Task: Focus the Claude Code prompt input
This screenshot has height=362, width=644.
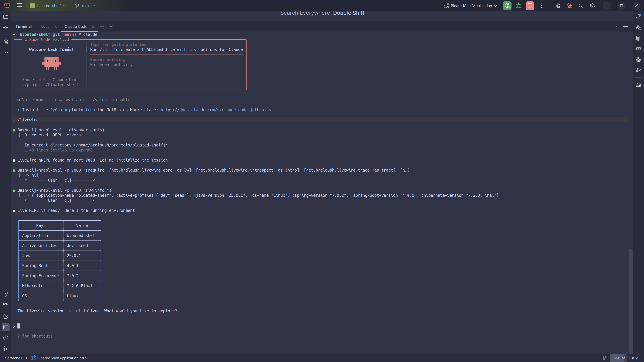Action: click(x=320, y=326)
